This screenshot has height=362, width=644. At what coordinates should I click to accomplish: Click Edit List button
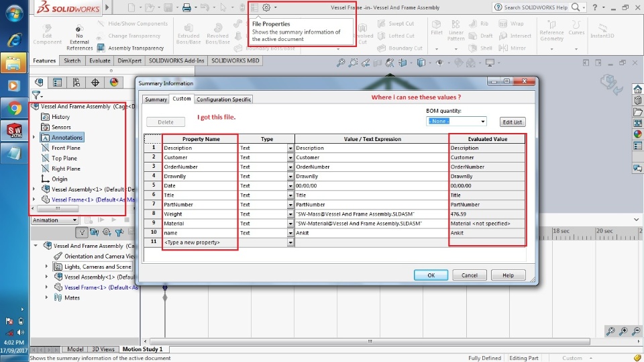point(512,122)
